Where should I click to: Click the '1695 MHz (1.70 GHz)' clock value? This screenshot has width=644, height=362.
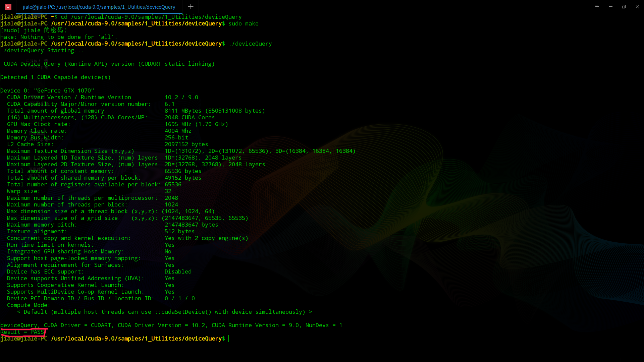(197, 124)
